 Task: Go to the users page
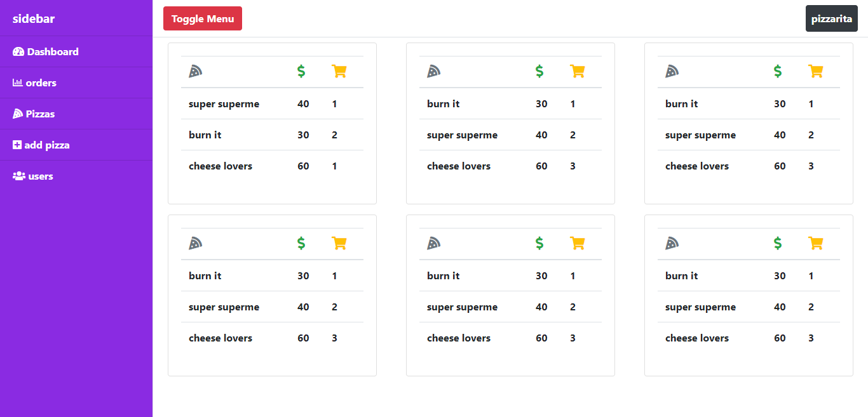click(x=42, y=176)
